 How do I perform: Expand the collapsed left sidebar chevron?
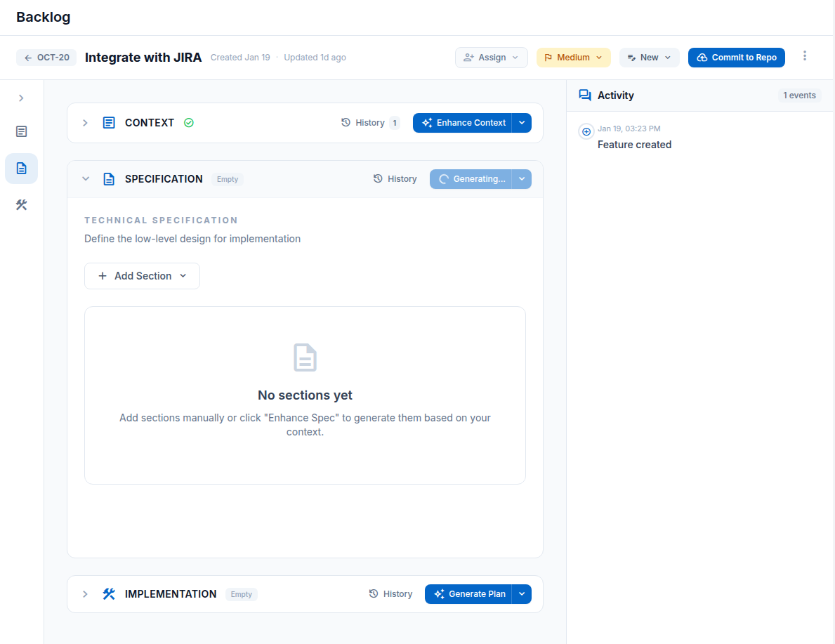click(21, 98)
